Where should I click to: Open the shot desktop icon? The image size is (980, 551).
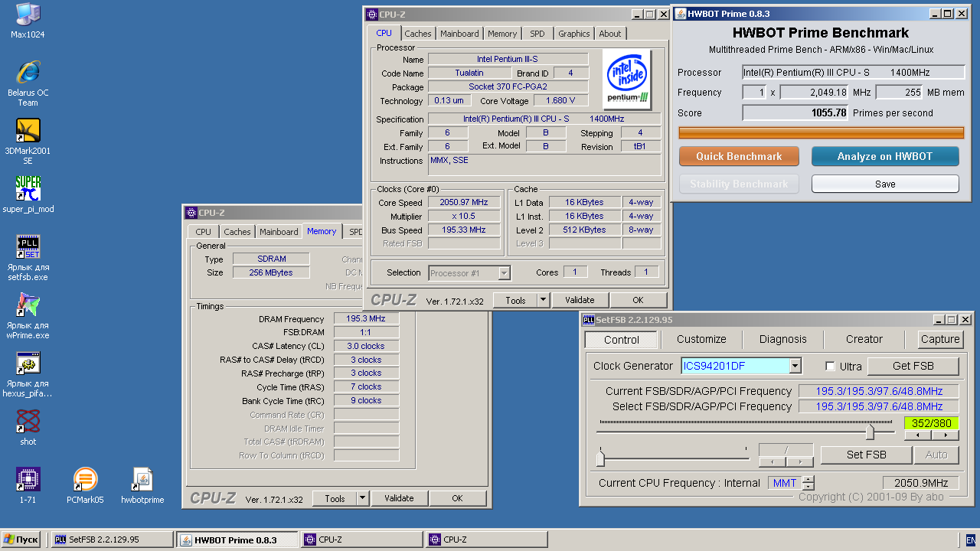click(x=28, y=427)
